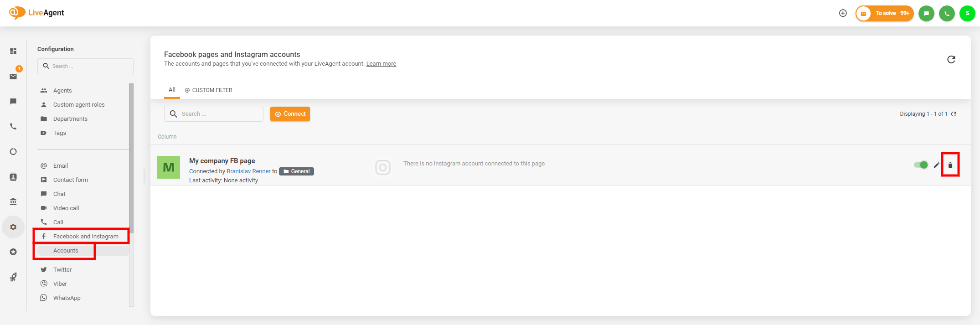
Task: Delete the My company FB page entry
Action: pos(950,165)
